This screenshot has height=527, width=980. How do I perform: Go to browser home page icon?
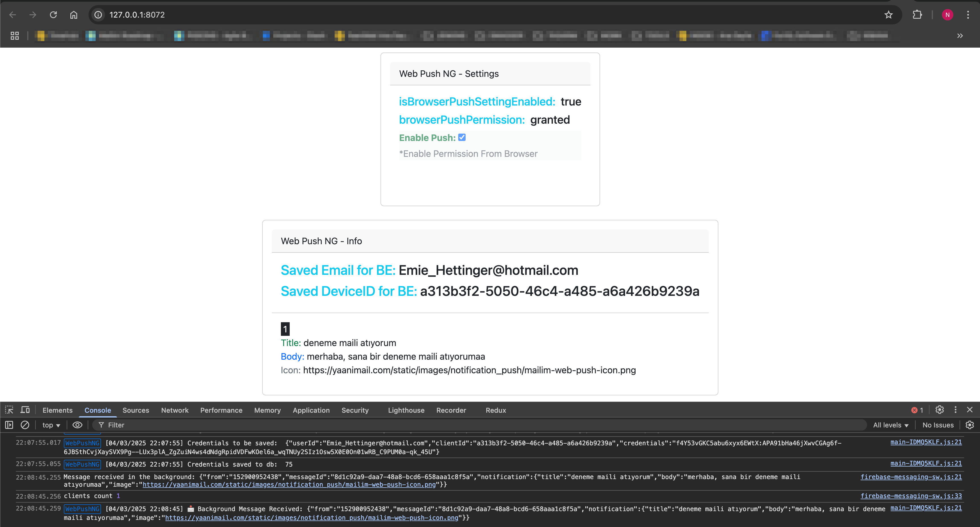pyautogui.click(x=74, y=15)
